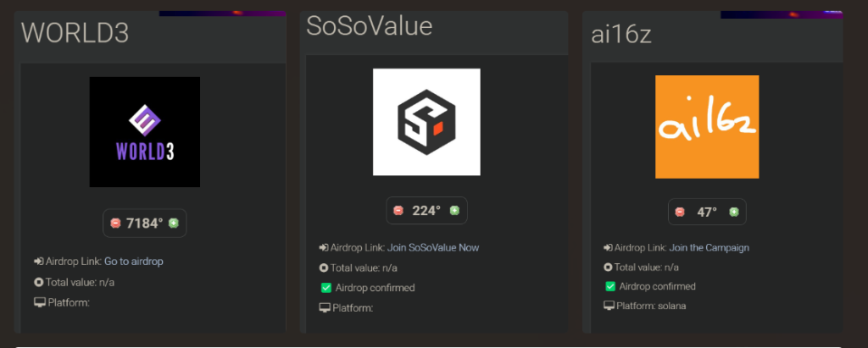Downvote SoSoValue with the red minus icon
The image size is (868, 348).
point(398,210)
